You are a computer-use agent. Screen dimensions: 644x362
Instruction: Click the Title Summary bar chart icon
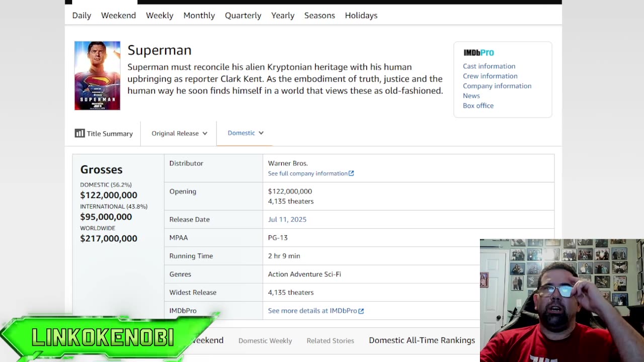pyautogui.click(x=79, y=133)
